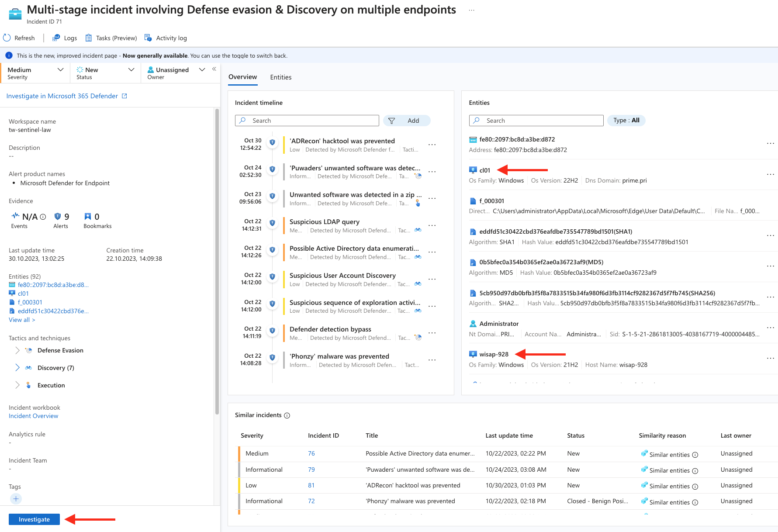Open more options for cl01 entity
The image size is (778, 532).
tap(770, 174)
